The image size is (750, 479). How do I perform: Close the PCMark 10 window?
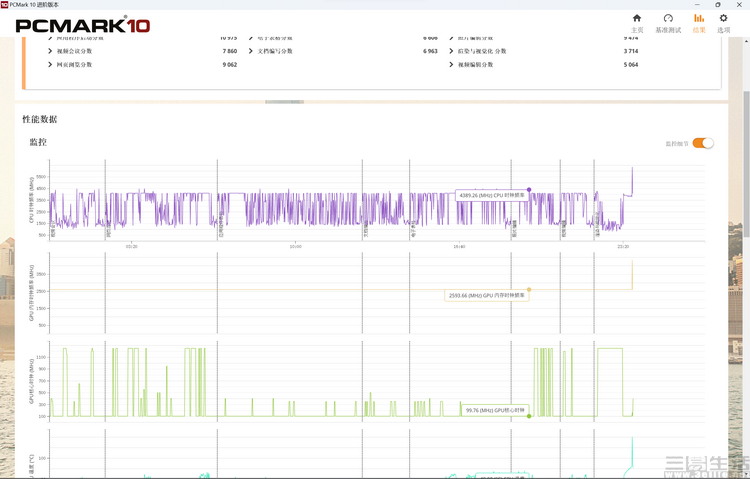coord(739,4)
